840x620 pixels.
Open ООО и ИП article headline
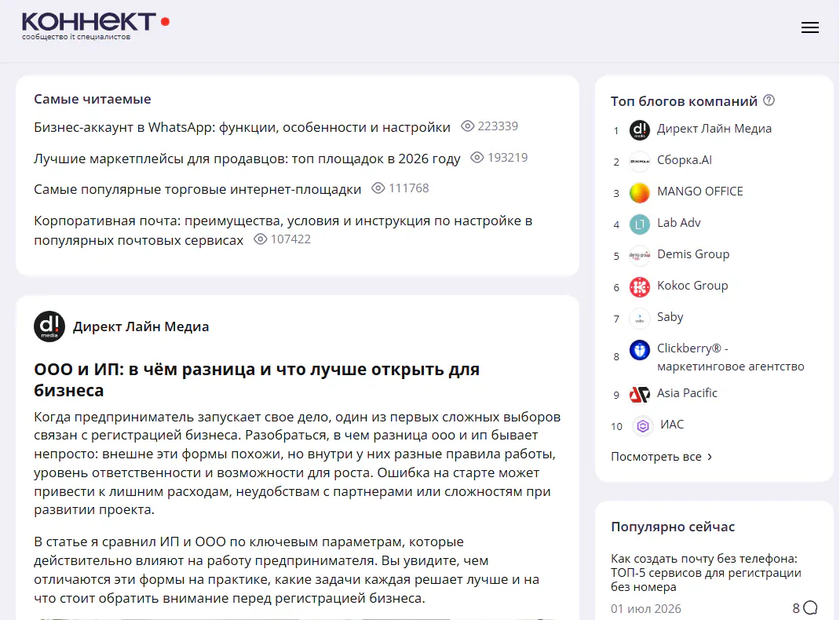pyautogui.click(x=257, y=380)
